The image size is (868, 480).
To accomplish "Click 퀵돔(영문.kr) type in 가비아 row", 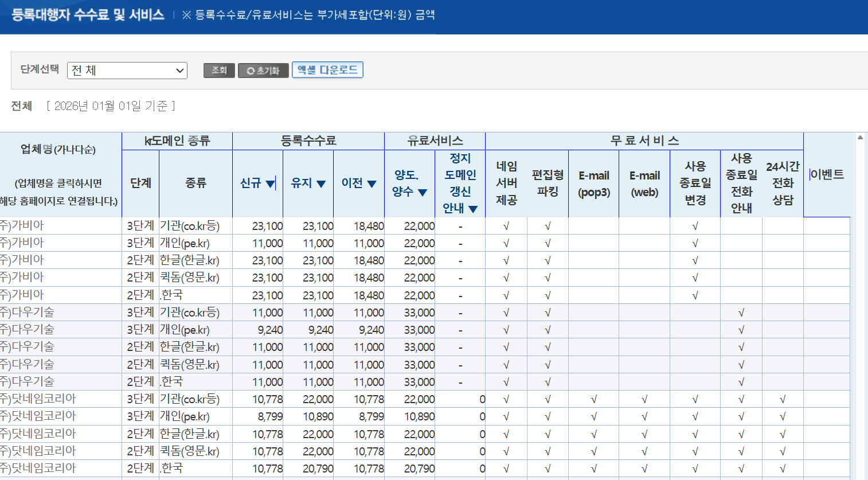I will click(x=190, y=278).
